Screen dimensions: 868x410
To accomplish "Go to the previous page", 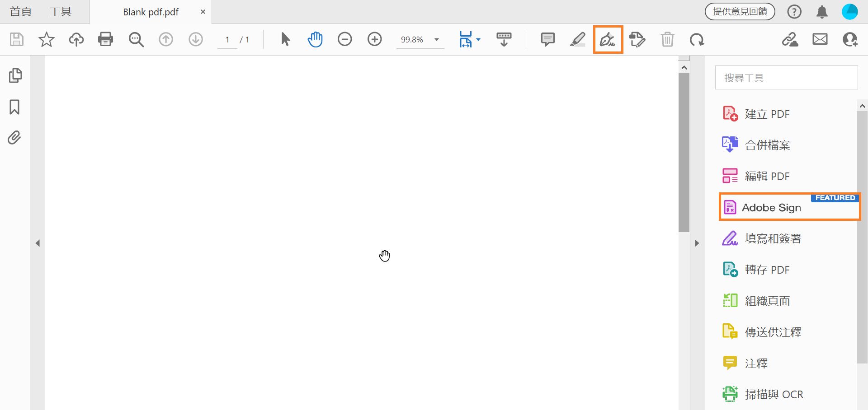I will pos(166,40).
